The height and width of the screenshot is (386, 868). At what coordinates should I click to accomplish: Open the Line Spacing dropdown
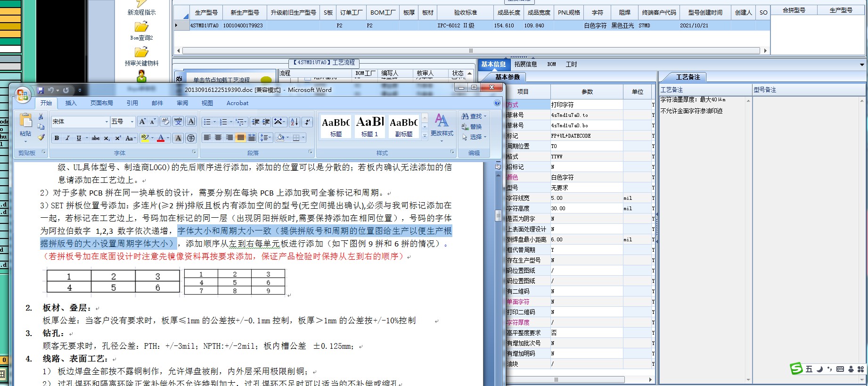[266, 138]
